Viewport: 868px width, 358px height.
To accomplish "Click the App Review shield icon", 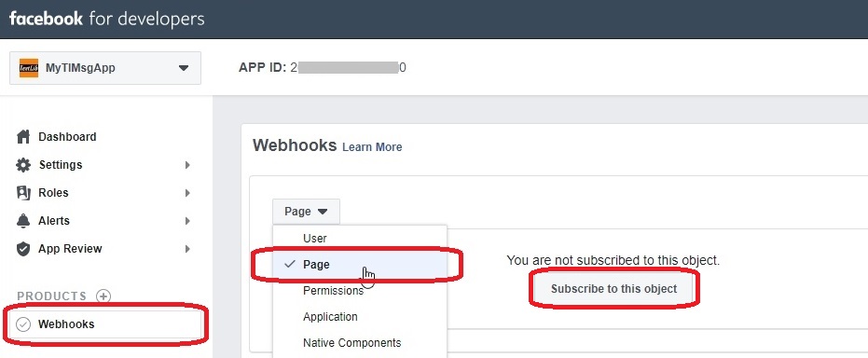I will pos(23,248).
